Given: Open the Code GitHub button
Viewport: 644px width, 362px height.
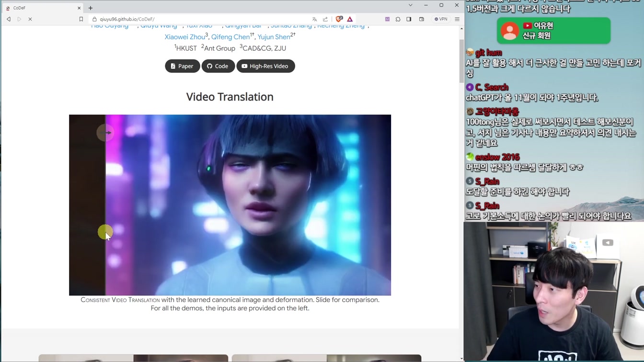Looking at the screenshot, I should tap(218, 66).
